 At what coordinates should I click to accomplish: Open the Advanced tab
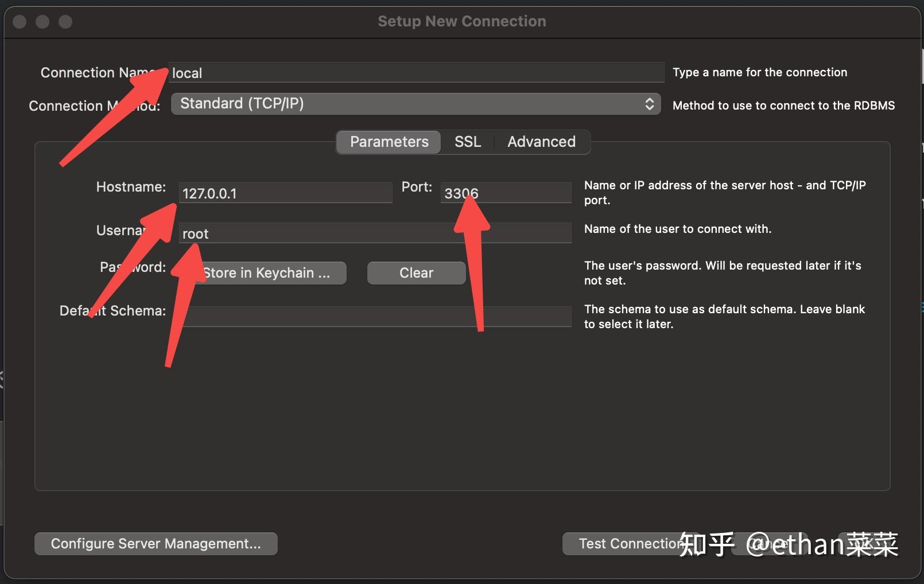[x=541, y=142]
